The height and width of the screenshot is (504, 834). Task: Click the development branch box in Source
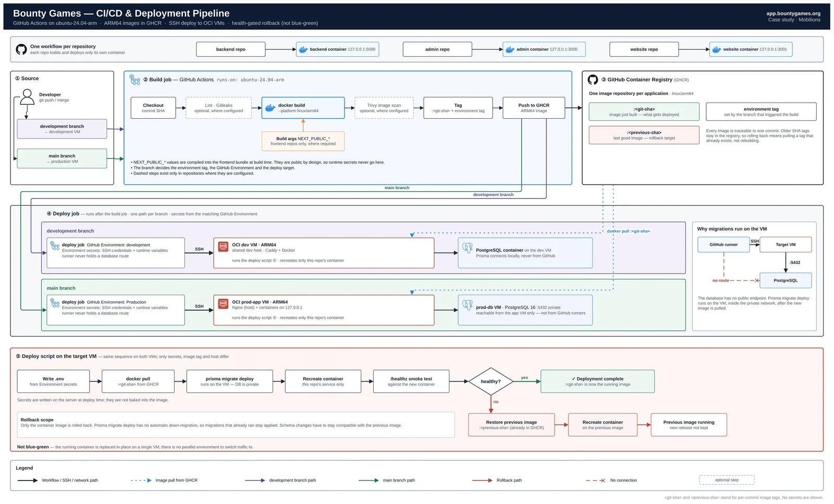tap(62, 129)
